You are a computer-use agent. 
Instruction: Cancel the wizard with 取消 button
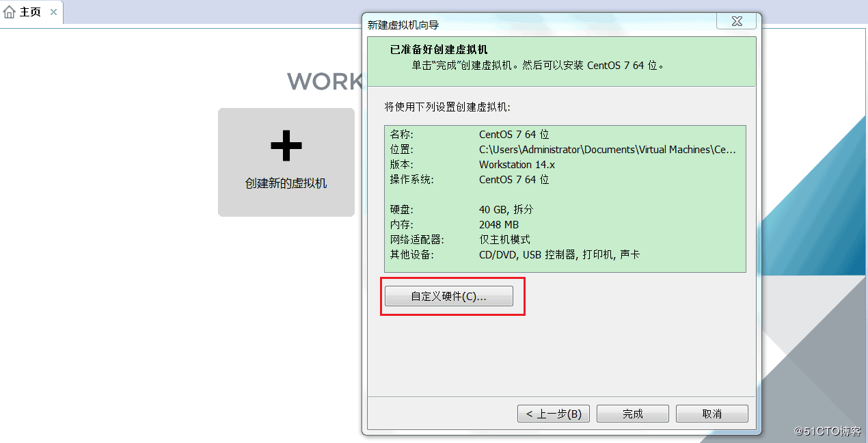pos(711,414)
